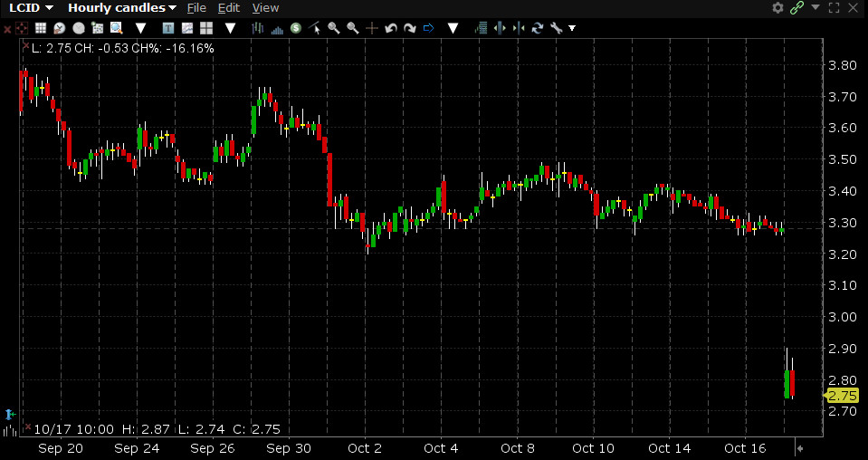Click the yellow 2.75 price tag
The image size is (868, 460).
coord(842,396)
